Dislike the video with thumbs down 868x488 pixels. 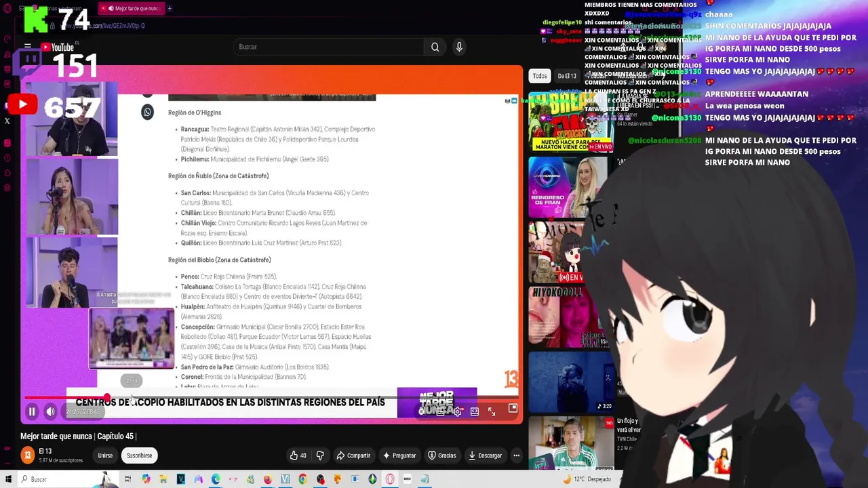coord(320,455)
